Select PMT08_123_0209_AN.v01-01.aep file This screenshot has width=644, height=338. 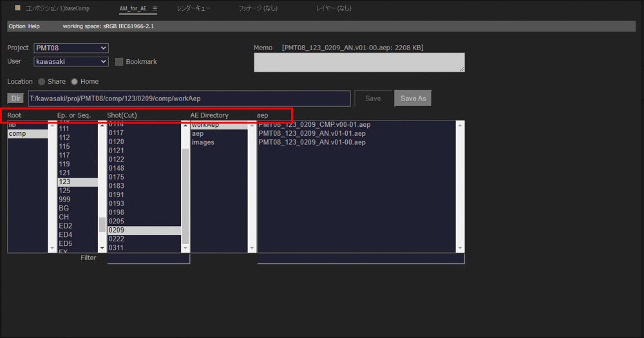tap(312, 133)
